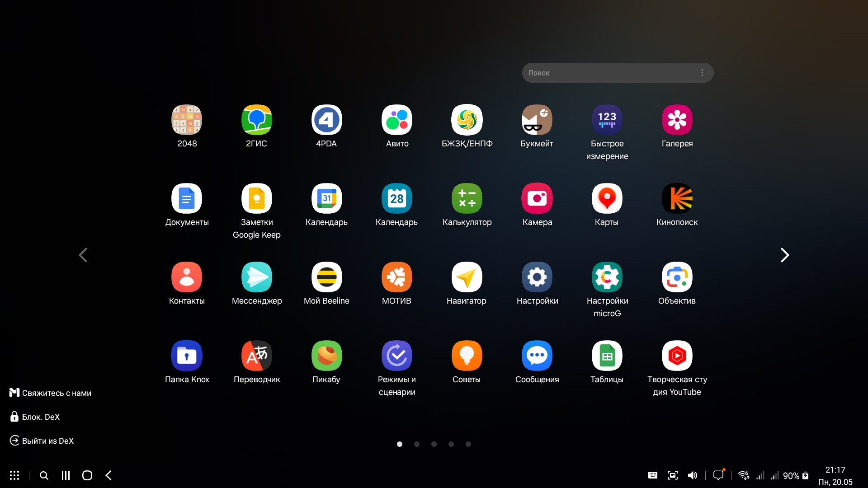Screen dimensions: 868x488
Task: Click the screenshot capture tray icon
Action: coord(673,475)
